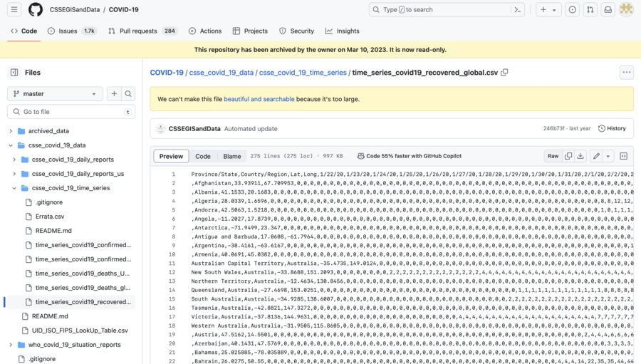Open time_series_covid19_deaths_U... file

pyautogui.click(x=83, y=274)
